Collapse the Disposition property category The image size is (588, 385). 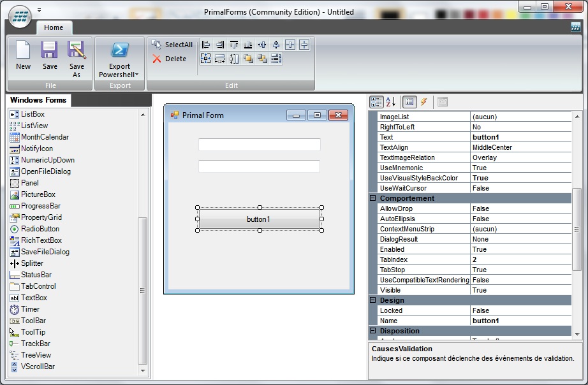(372, 331)
